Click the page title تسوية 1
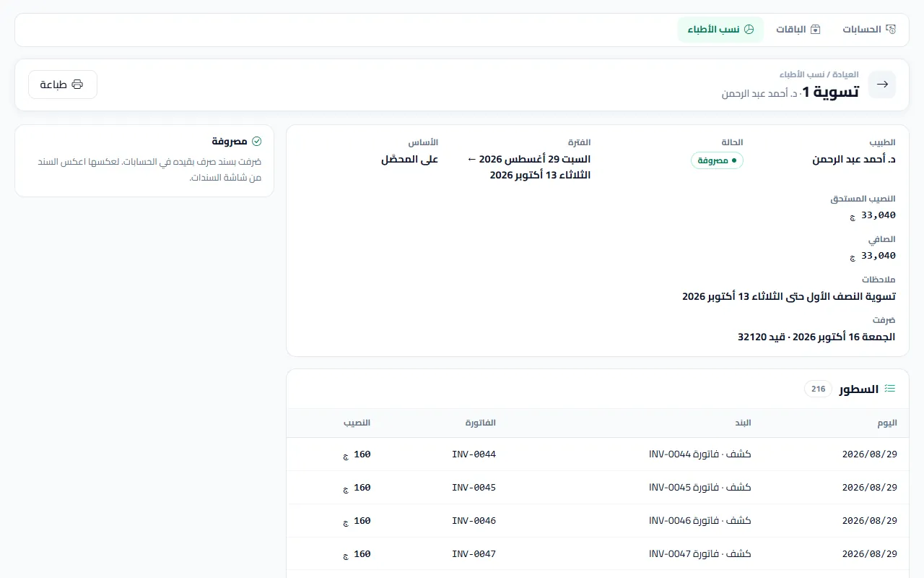The width and height of the screenshot is (924, 578). pyautogui.click(x=831, y=92)
